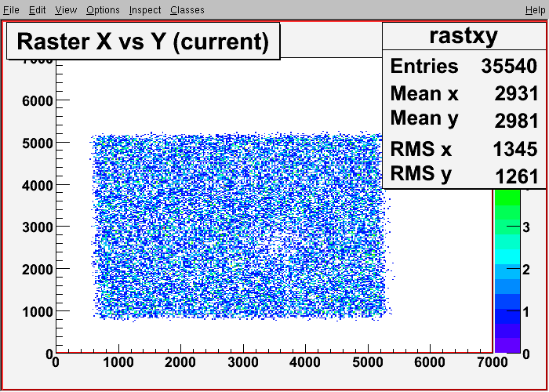Click the x-axis label 2000

tap(180, 362)
